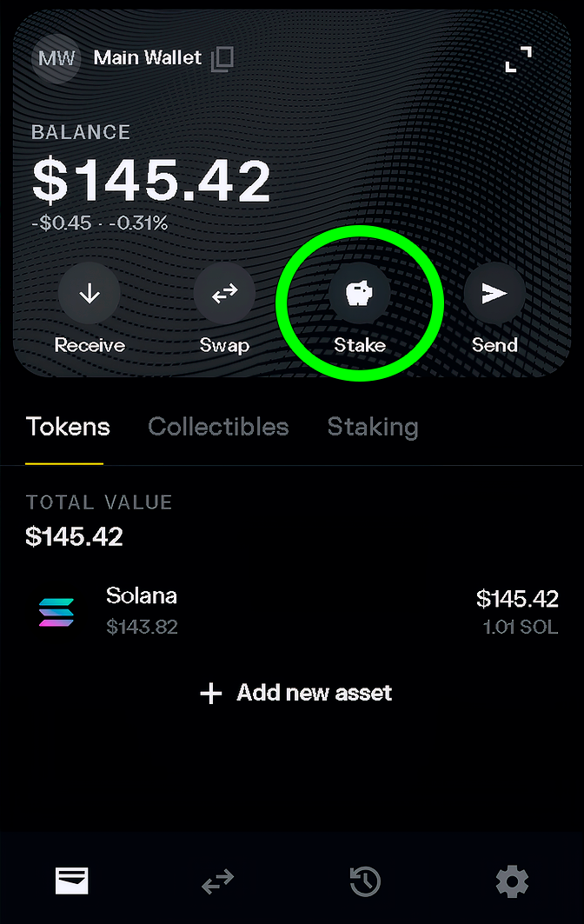This screenshot has height=924, width=584.
Task: Tap the MW avatar circle
Action: pos(56,58)
